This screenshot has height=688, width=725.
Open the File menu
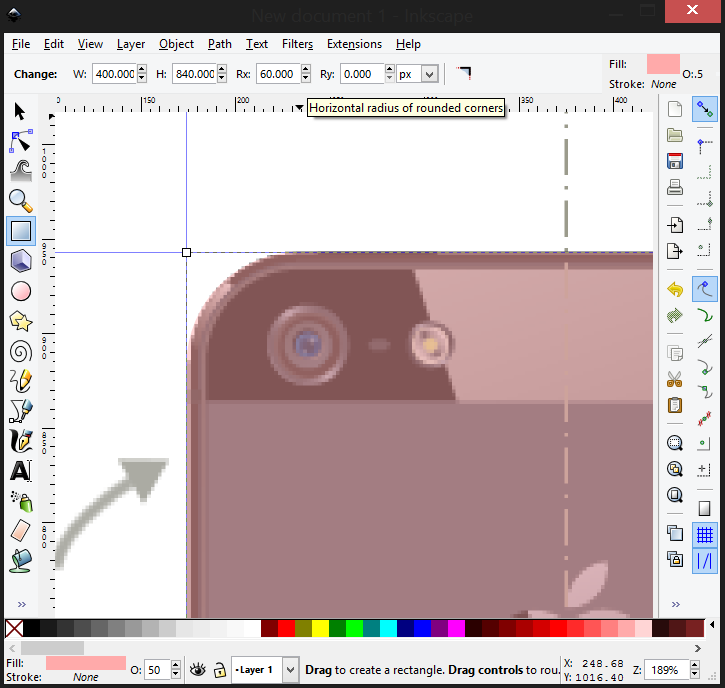pyautogui.click(x=21, y=44)
